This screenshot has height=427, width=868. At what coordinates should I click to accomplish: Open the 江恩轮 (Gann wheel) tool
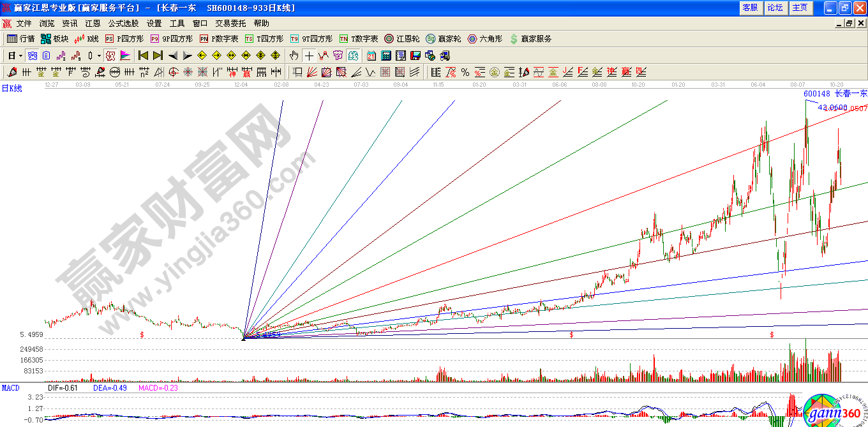401,39
